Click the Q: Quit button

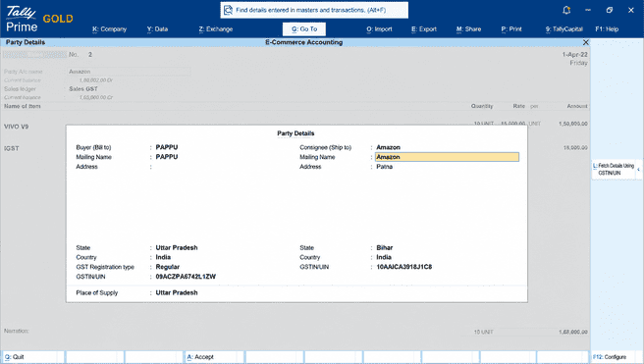(x=32, y=356)
